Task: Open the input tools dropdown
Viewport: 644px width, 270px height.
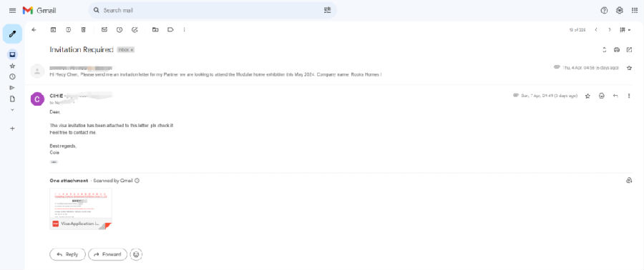Action: point(625,29)
